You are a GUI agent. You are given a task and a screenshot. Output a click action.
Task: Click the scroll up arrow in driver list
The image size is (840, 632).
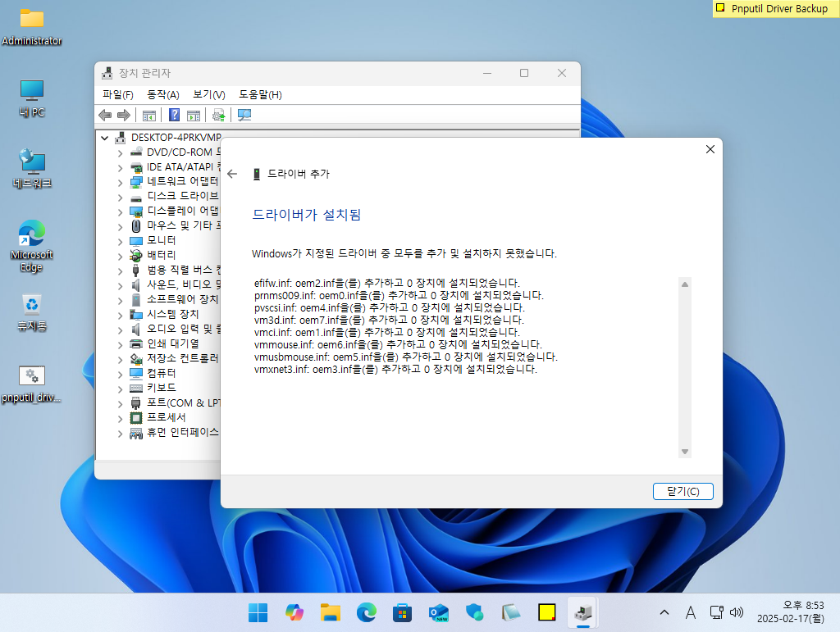pos(685,284)
